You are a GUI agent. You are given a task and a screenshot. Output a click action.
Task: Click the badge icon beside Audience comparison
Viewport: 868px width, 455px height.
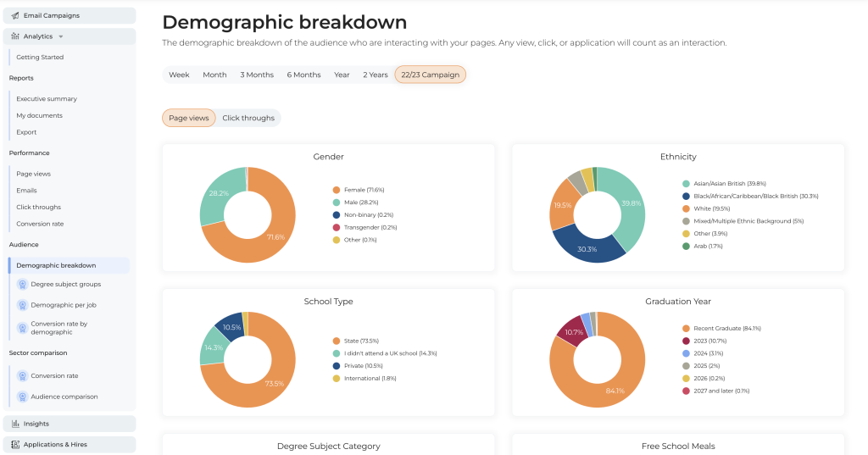(22, 397)
